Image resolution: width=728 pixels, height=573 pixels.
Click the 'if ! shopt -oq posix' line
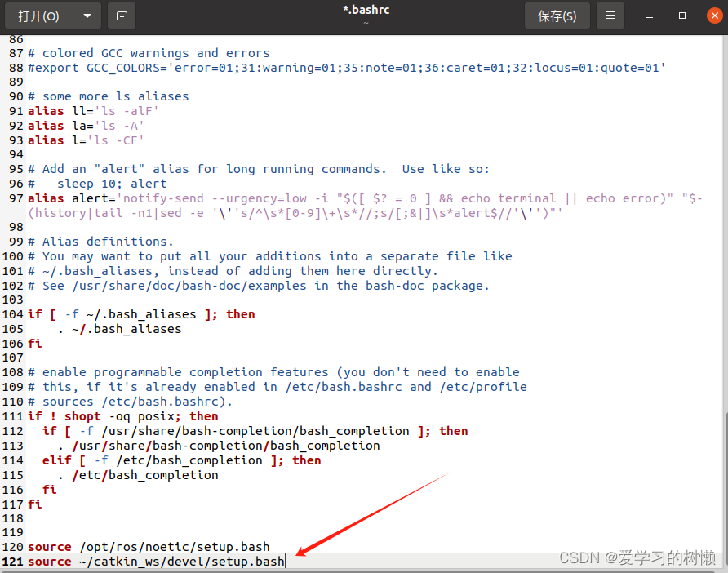[122, 416]
